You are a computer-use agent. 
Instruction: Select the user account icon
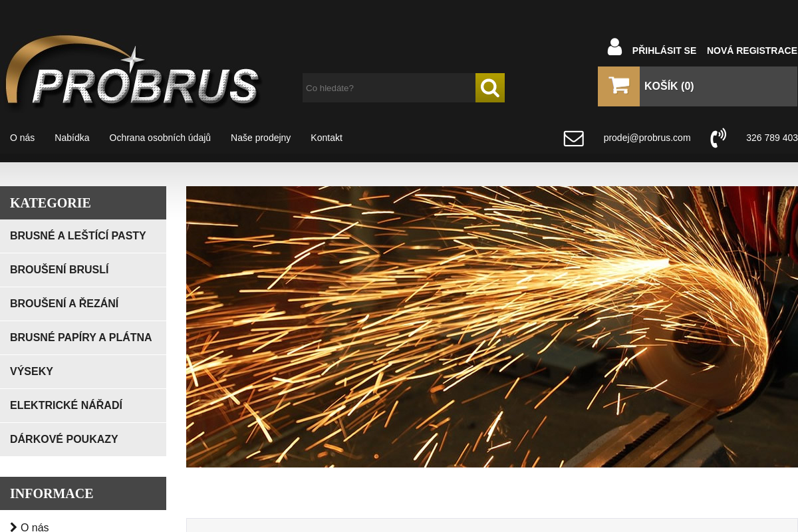click(x=614, y=46)
